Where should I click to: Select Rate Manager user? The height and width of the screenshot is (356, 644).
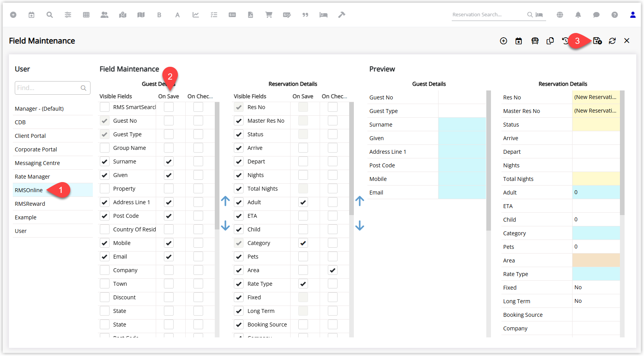pos(53,177)
